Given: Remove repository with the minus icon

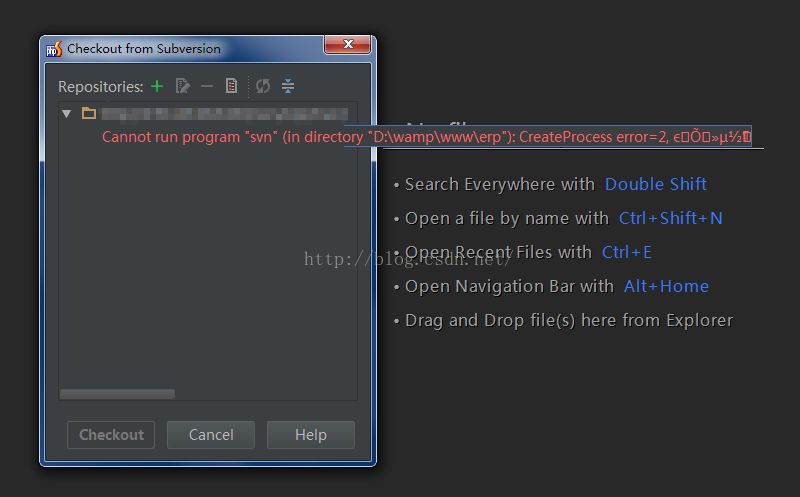Looking at the screenshot, I should tap(207, 86).
